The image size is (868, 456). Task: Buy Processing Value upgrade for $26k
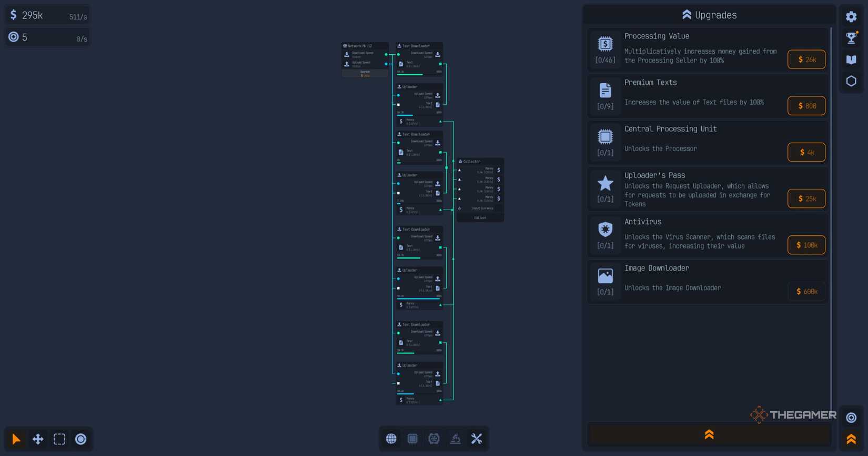tap(806, 60)
